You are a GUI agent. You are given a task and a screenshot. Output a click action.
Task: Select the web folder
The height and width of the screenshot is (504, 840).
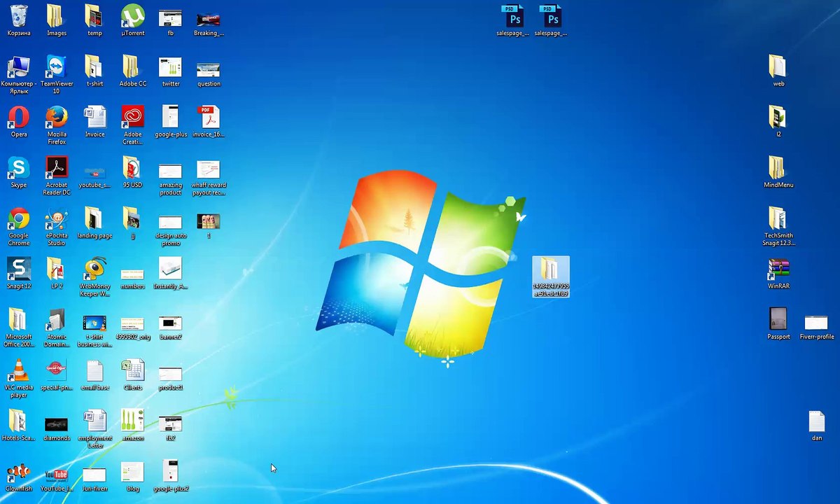pos(778,71)
